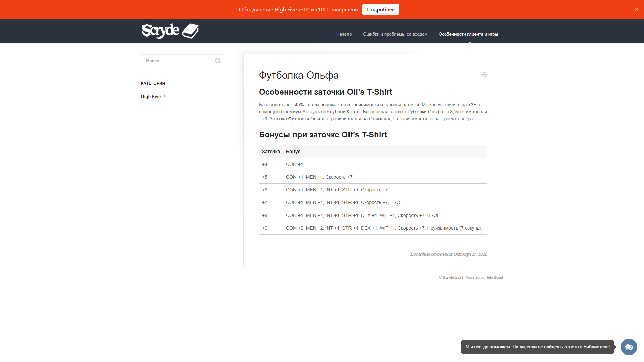Image resolution: width=644 pixels, height=362 pixels.
Task: Dismiss the orange announcement banner
Action: pos(636,9)
